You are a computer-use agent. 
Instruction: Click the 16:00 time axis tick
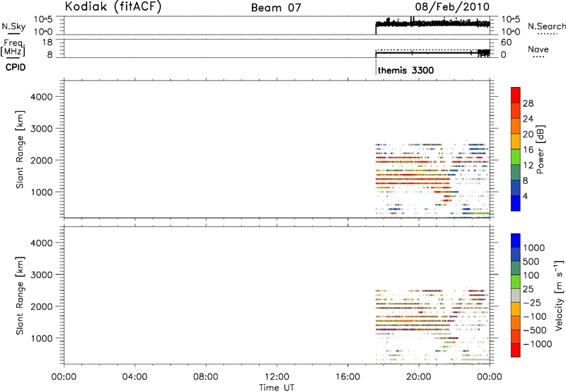coord(348,377)
